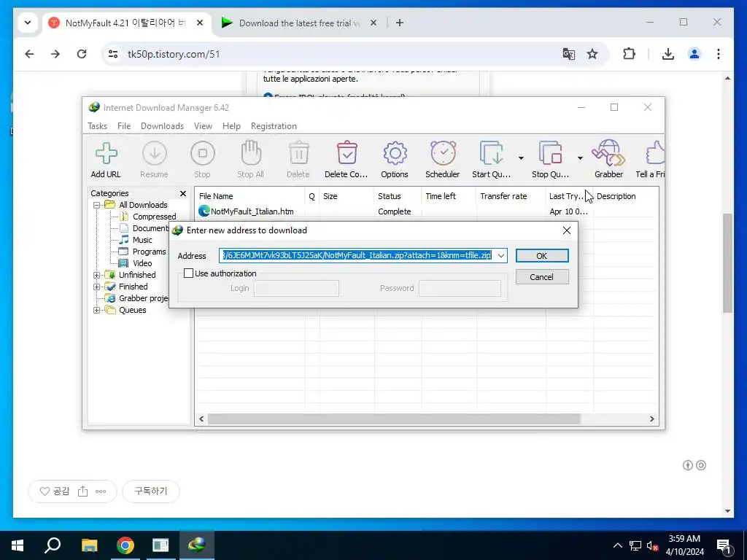Screen dimensions: 747x560
Task: Sort by the File Name column header
Action: tap(250, 196)
